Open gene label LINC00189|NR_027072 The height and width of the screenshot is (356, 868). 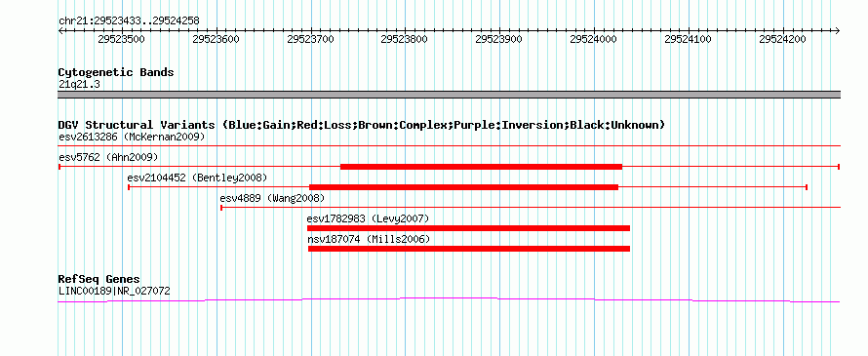coord(114,291)
